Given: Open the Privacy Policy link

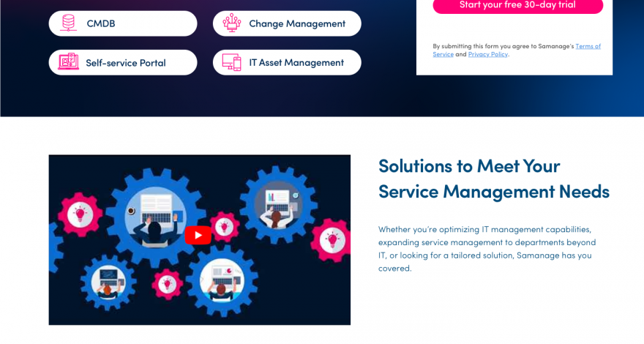Looking at the screenshot, I should [487, 54].
